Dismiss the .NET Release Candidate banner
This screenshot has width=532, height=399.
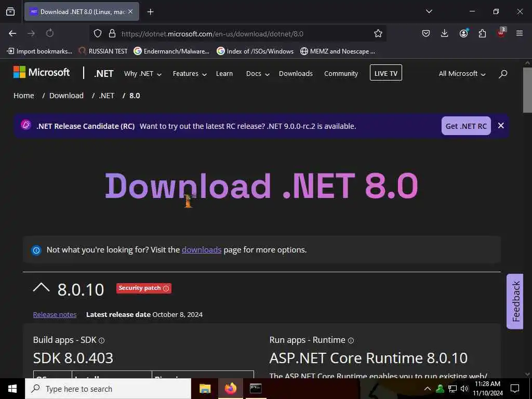(501, 126)
